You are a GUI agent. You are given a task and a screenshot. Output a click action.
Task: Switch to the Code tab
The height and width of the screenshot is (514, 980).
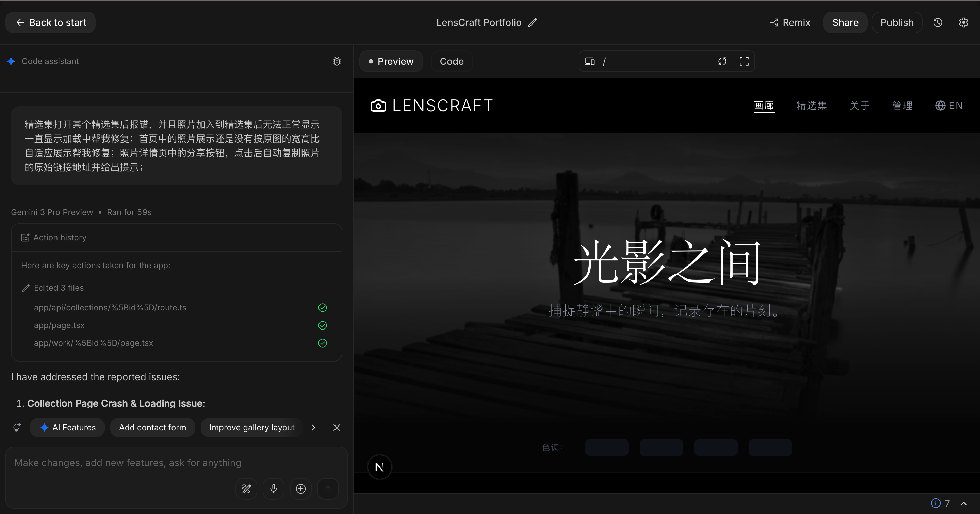point(452,61)
